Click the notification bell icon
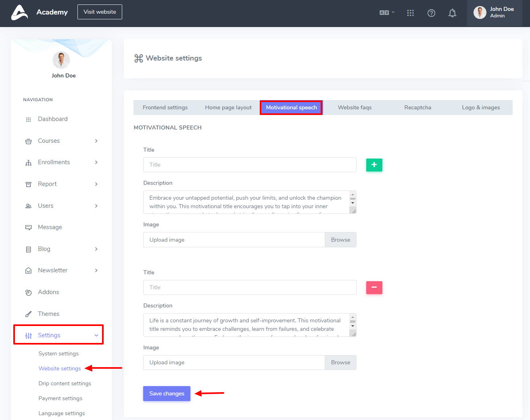The width and height of the screenshot is (530, 420). [452, 13]
